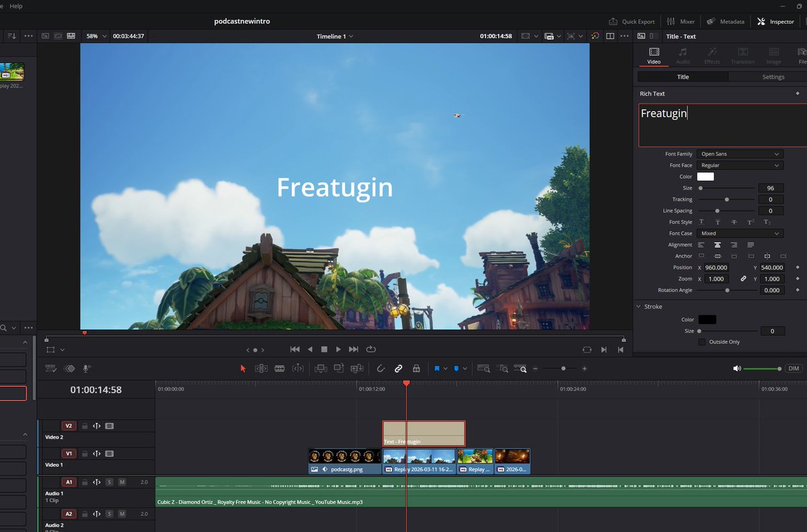
Task: Collapse the Stroke section
Action: pyautogui.click(x=639, y=307)
